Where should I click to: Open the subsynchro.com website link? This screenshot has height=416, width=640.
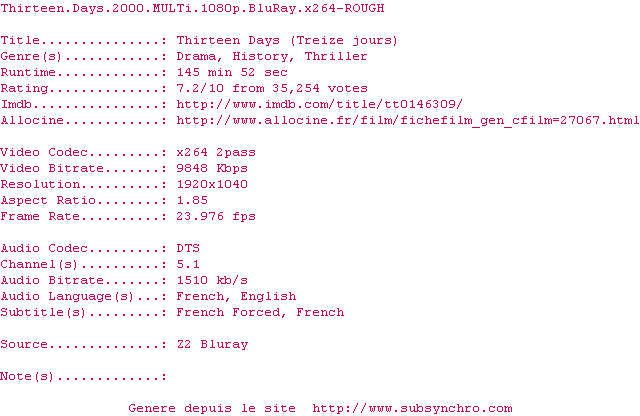[x=412, y=408]
